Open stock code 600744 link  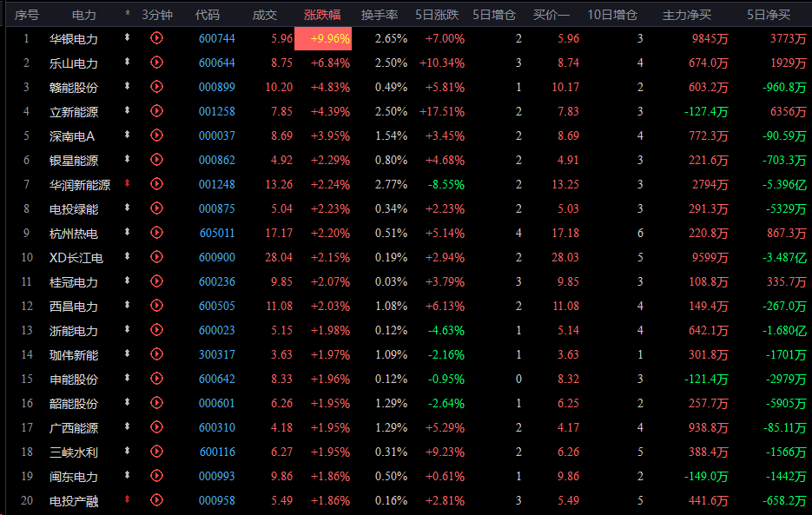coord(216,39)
